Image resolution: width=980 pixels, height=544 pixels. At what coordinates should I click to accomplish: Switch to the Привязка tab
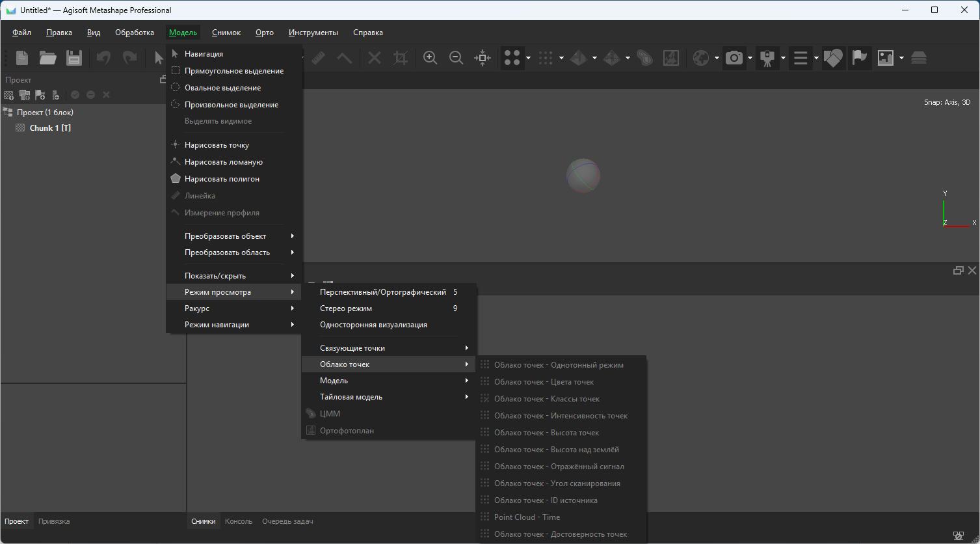pyautogui.click(x=54, y=521)
